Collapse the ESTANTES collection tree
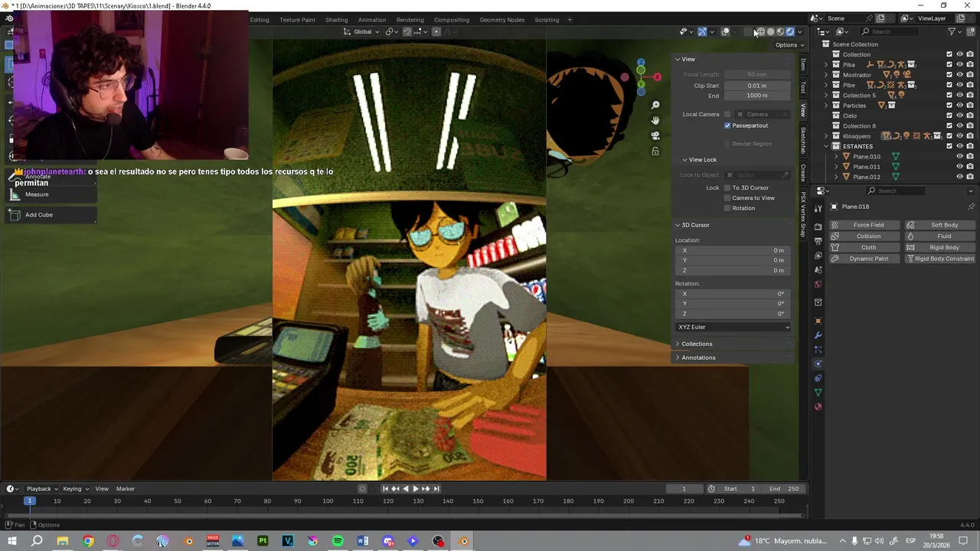980x551 pixels. 826,146
